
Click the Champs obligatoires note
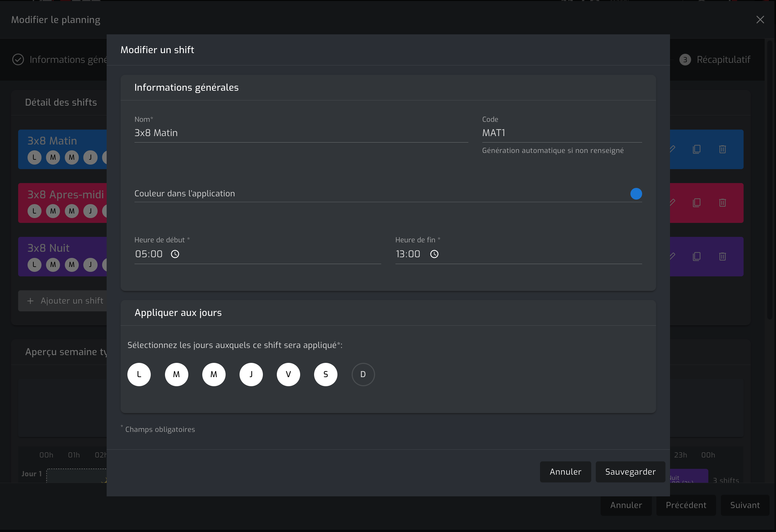pos(160,429)
